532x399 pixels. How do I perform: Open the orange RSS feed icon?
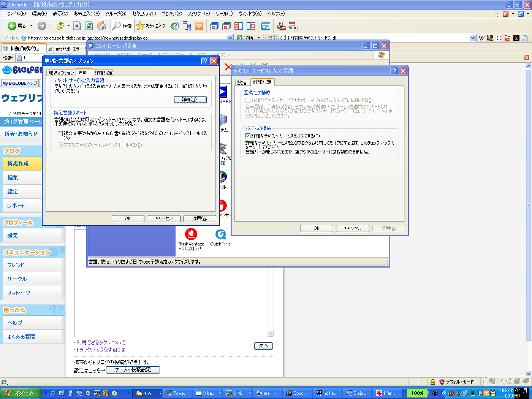(199, 26)
